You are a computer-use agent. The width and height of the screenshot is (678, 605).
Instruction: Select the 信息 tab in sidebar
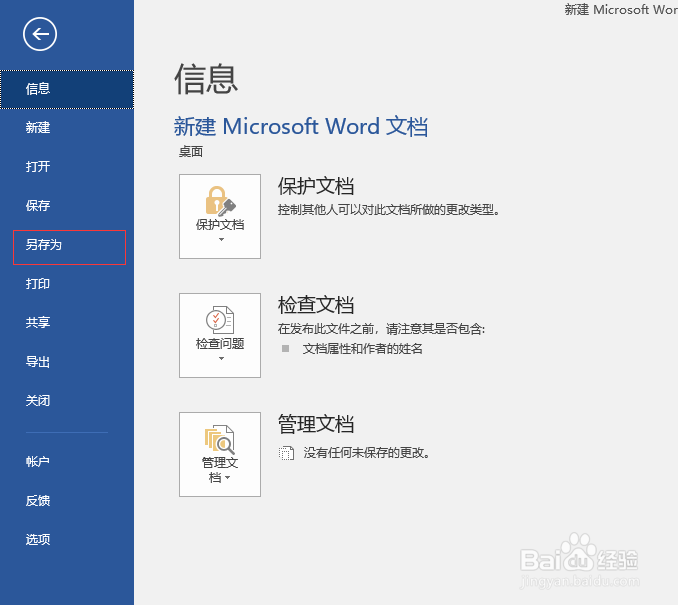click(x=67, y=89)
